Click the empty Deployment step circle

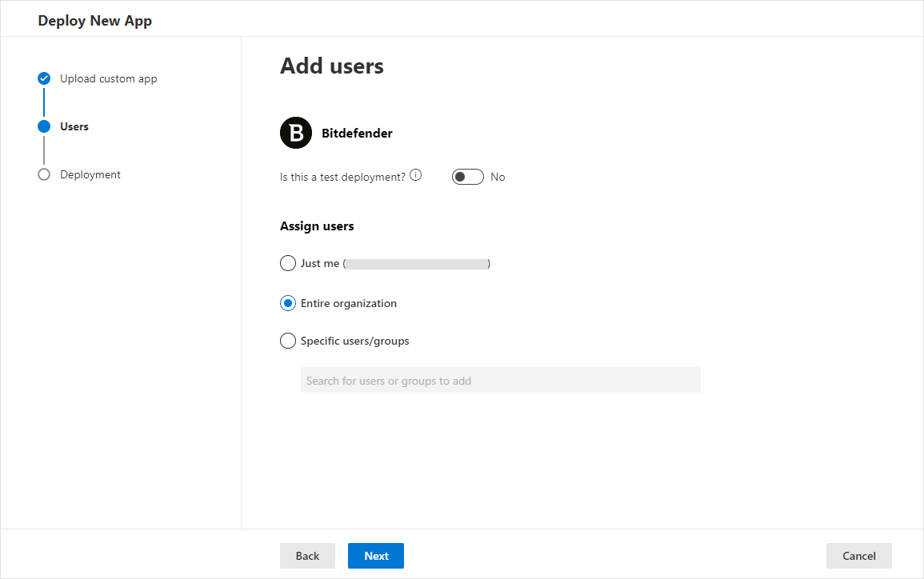coord(44,174)
